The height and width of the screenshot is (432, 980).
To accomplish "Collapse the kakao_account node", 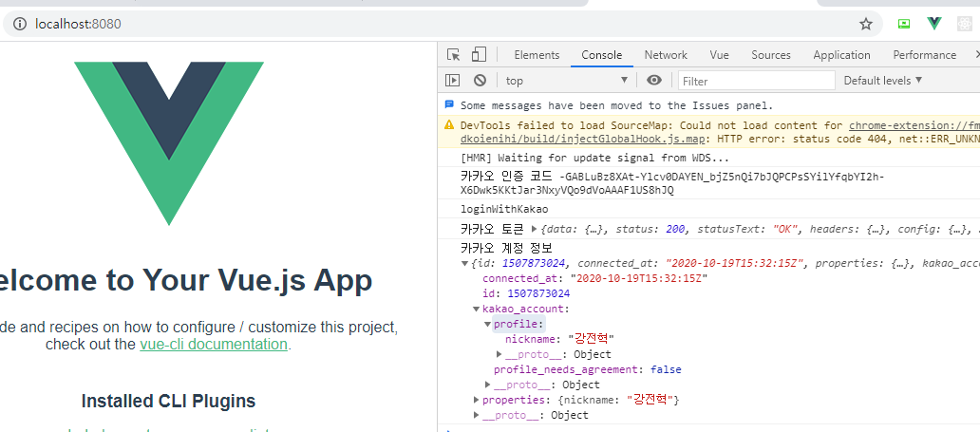I will point(477,309).
